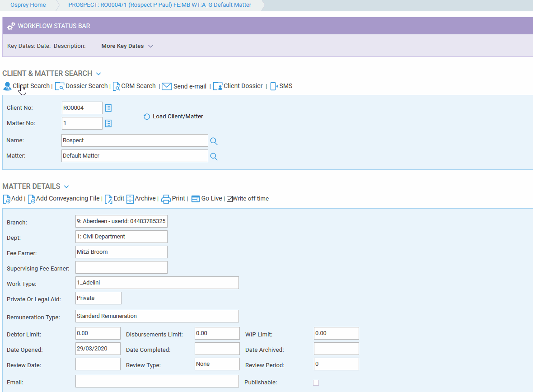533x392 pixels.
Task: Click the magnifier icon next to Name
Action: click(214, 141)
